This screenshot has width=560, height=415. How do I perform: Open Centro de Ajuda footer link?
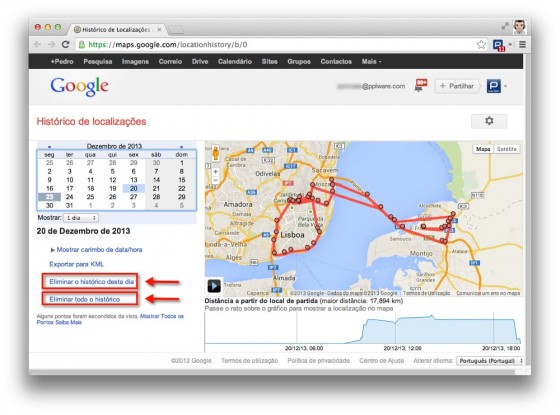pos(381,361)
